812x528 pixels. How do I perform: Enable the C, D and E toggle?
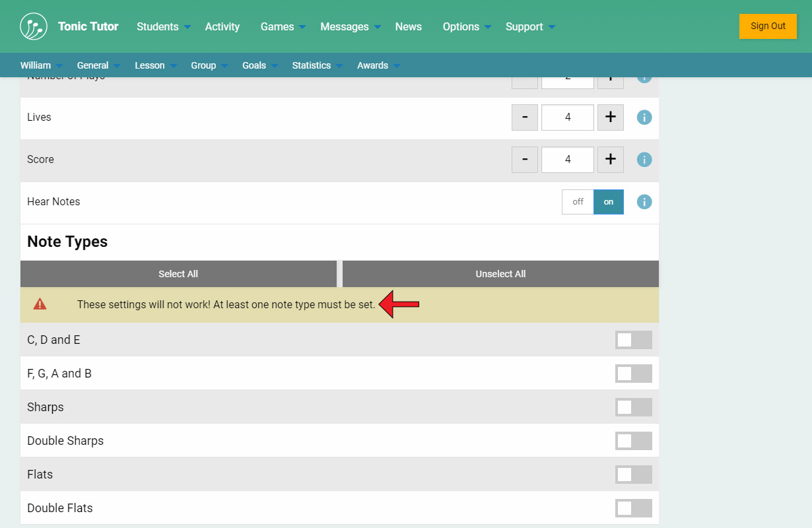click(633, 340)
